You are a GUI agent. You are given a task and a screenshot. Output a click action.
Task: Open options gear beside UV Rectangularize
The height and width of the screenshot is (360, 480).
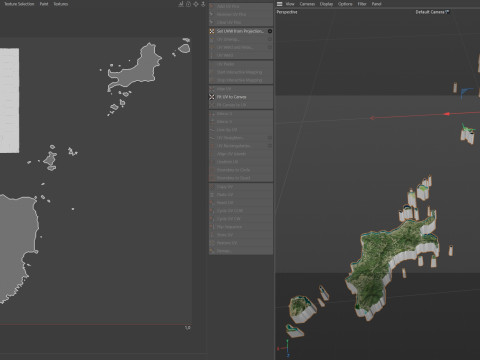tap(270, 146)
